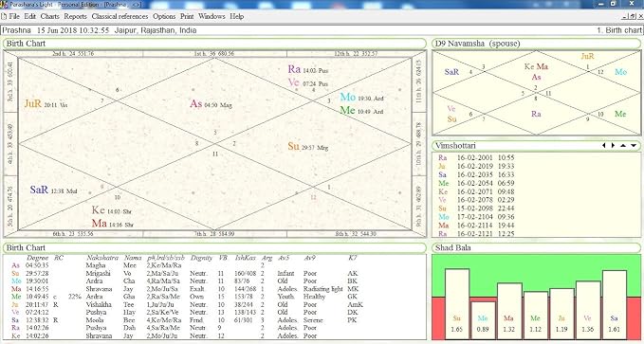Image resolution: width=644 pixels, height=344 pixels.
Task: Click the Nakshatra column header in planet table
Action: pyautogui.click(x=101, y=258)
